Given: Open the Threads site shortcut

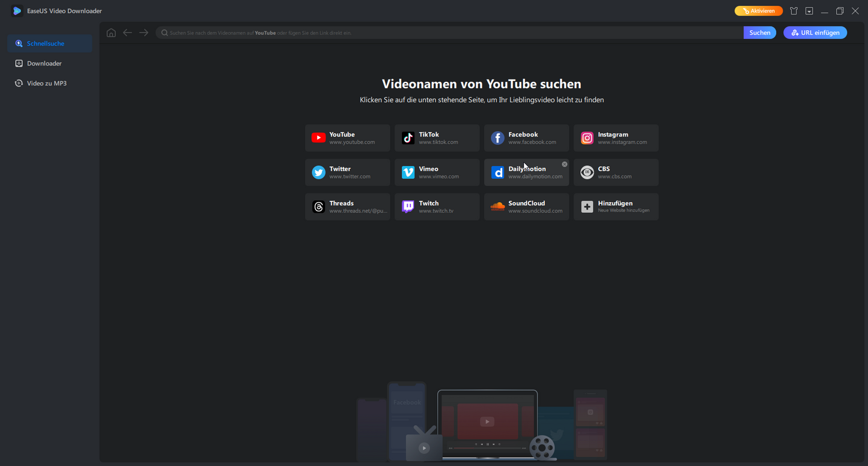Looking at the screenshot, I should pos(347,207).
